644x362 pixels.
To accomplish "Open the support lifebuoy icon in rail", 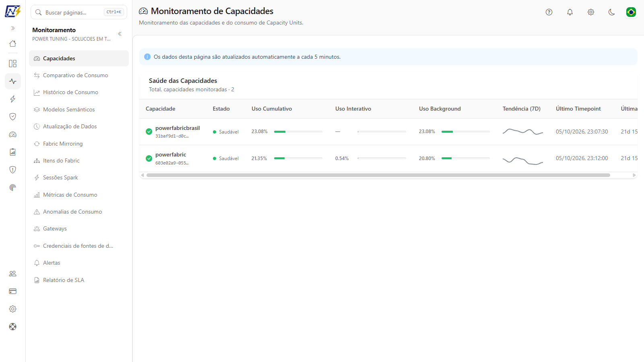I will (x=13, y=327).
